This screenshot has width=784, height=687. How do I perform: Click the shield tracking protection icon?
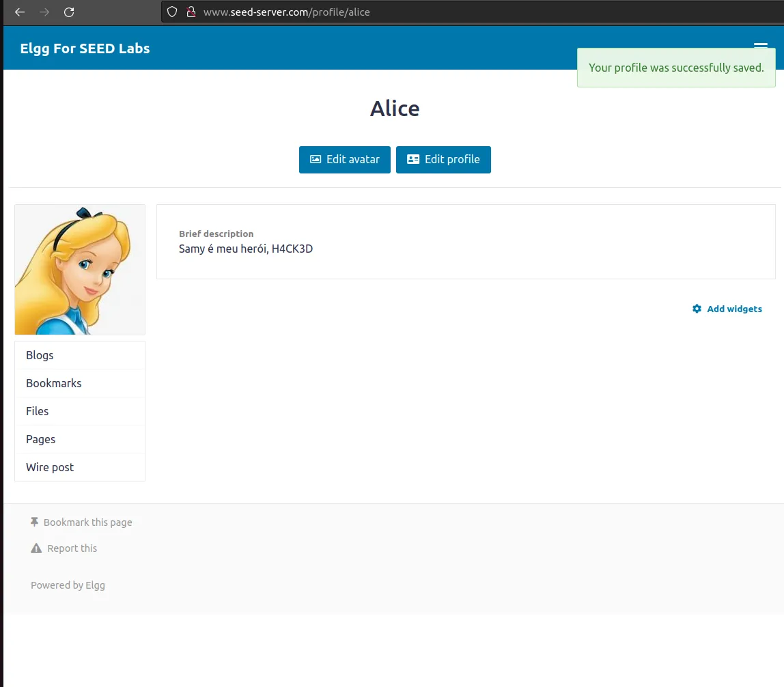click(x=172, y=12)
